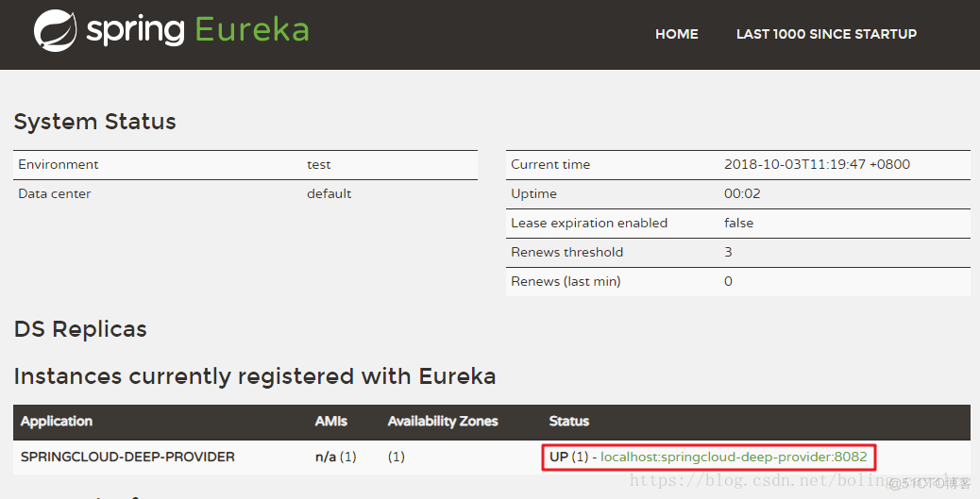This screenshot has height=499, width=980.
Task: Click the test environment value
Action: 318,164
